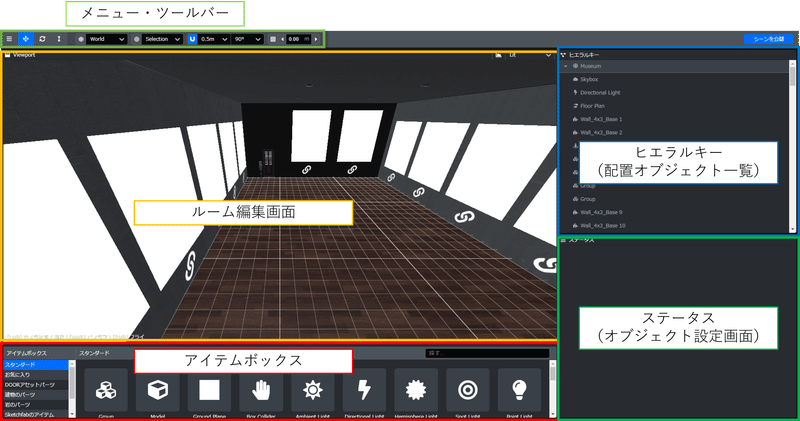800x421 pixels.
Task: Select the アイテムボックス panel tab
Action: click(x=27, y=353)
